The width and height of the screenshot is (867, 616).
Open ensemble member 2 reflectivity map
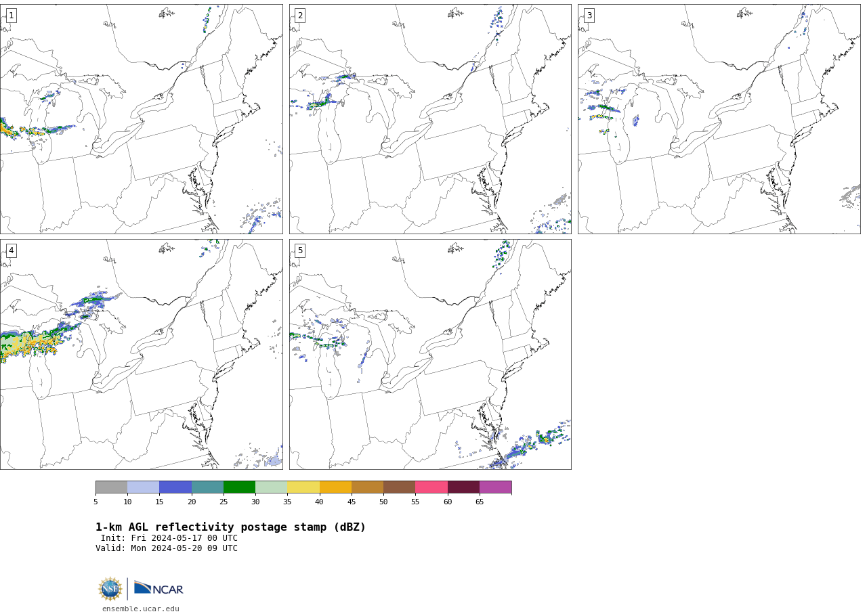click(x=430, y=119)
